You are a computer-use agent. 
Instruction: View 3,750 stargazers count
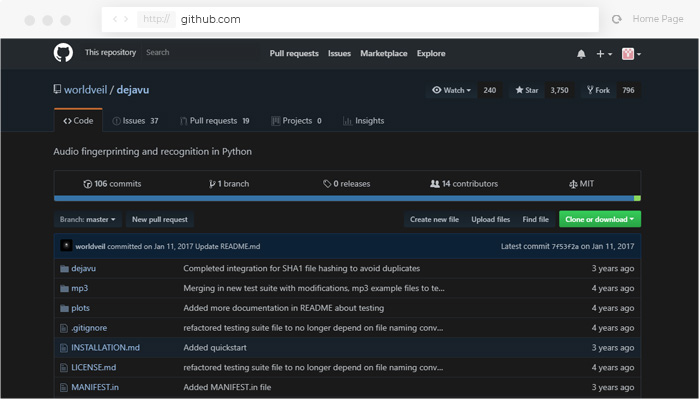point(559,90)
